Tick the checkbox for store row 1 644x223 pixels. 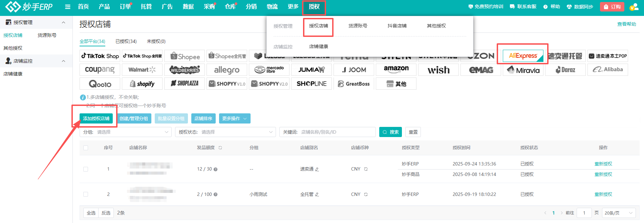point(86,169)
